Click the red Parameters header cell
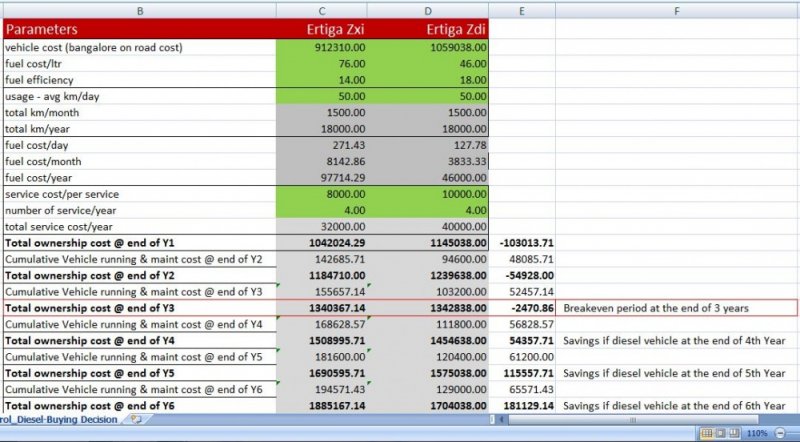Screen dimensions: 800x442 point(140,29)
